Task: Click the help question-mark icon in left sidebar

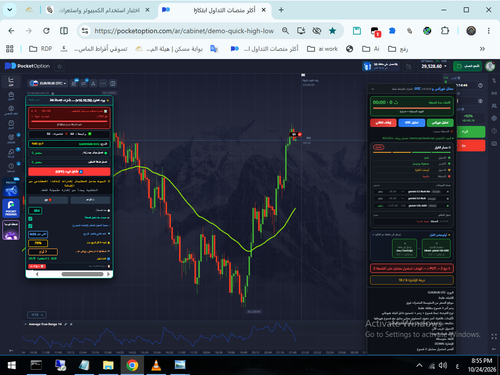Action: point(11,167)
